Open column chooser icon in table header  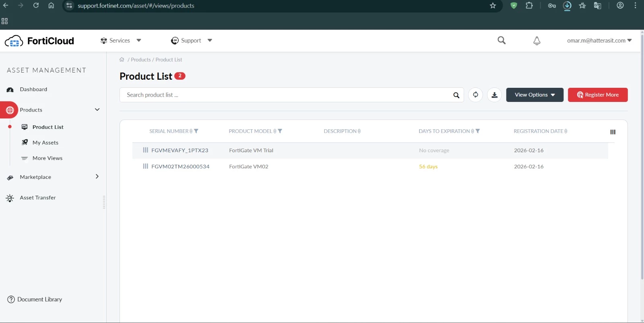tap(613, 132)
